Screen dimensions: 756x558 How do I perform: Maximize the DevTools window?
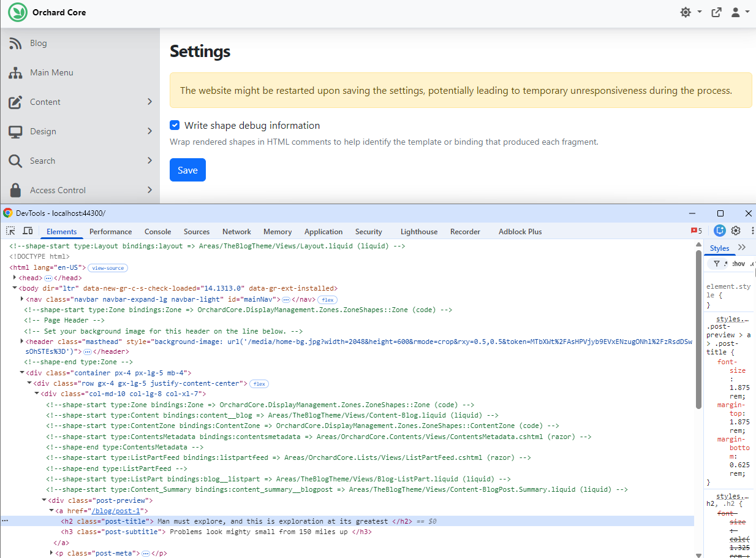coord(720,213)
